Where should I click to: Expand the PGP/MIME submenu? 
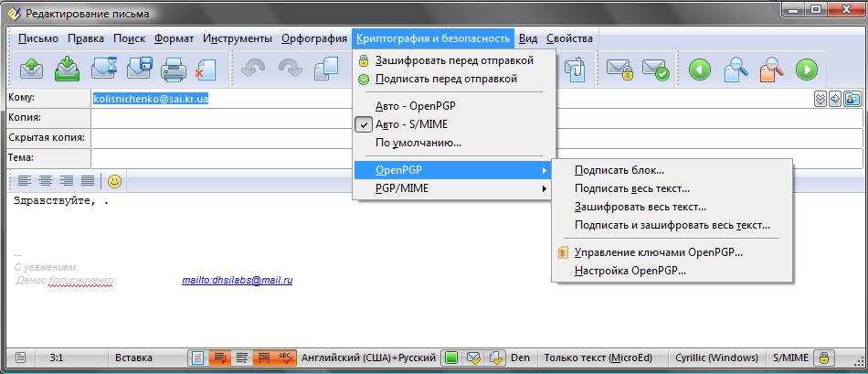tap(454, 189)
